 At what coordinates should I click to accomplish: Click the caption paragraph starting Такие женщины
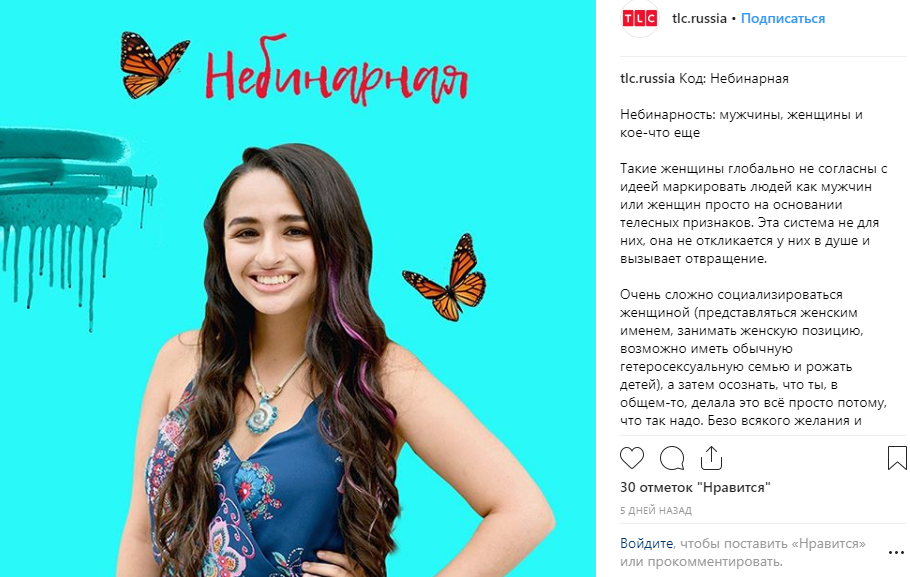(753, 214)
